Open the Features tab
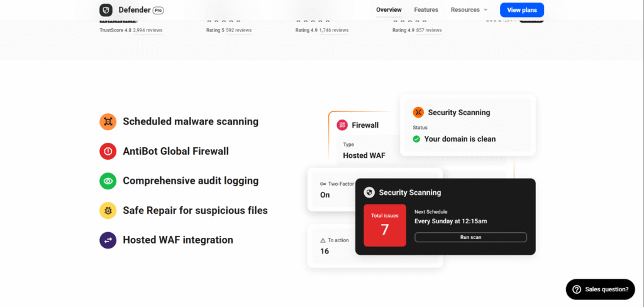Screen dimensions: 644x307 426,10
